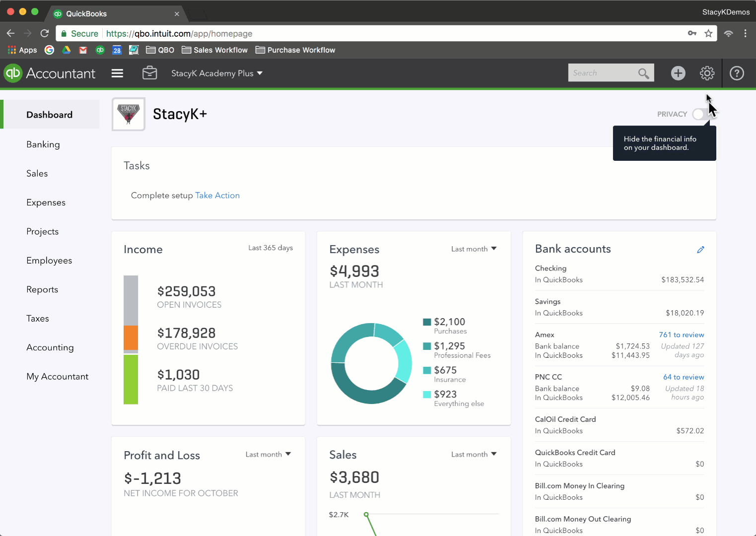This screenshot has height=536, width=756.
Task: Click the $3,680 sales total
Action: 354,477
